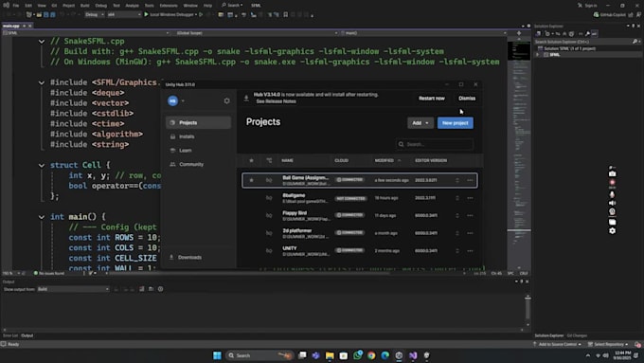The width and height of the screenshot is (644, 363).
Task: Open the 2d platformer project
Action: [x=360, y=233]
